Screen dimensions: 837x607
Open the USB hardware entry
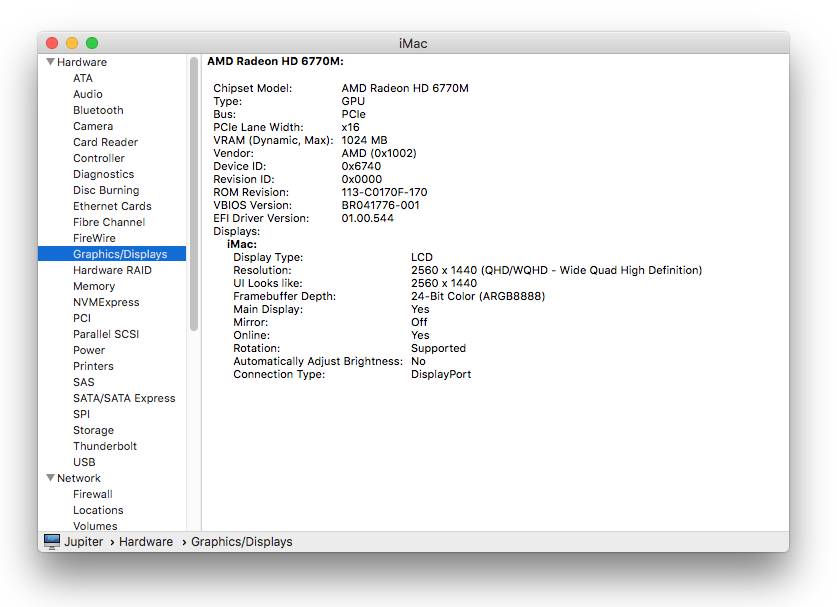[84, 462]
